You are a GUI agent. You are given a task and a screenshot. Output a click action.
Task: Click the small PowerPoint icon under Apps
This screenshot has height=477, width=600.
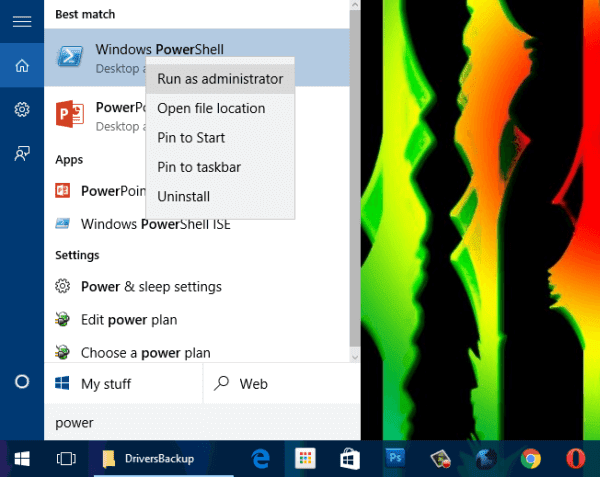(x=62, y=190)
